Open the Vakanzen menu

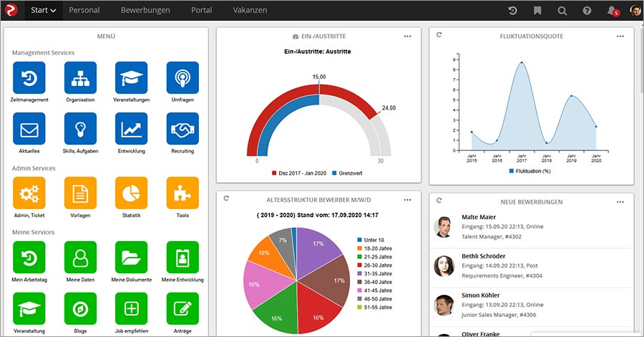pyautogui.click(x=250, y=10)
